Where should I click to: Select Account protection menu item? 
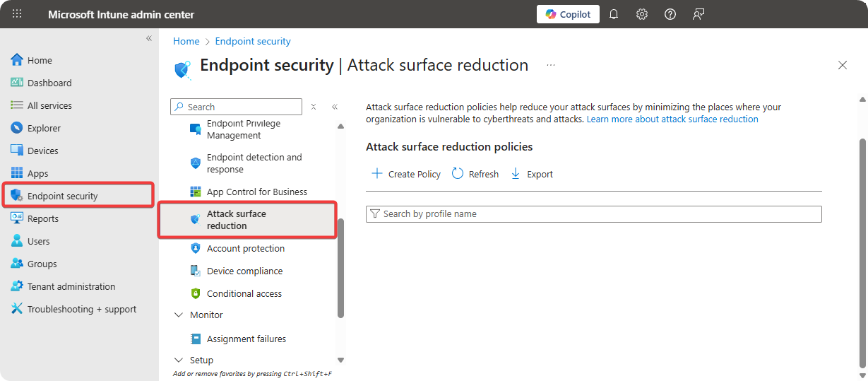point(245,248)
